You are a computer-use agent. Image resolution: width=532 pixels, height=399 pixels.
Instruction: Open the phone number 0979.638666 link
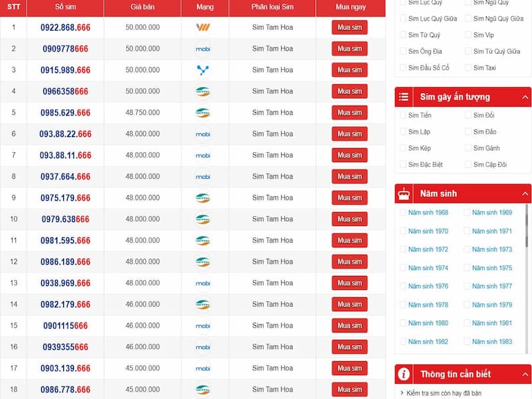pos(65,219)
